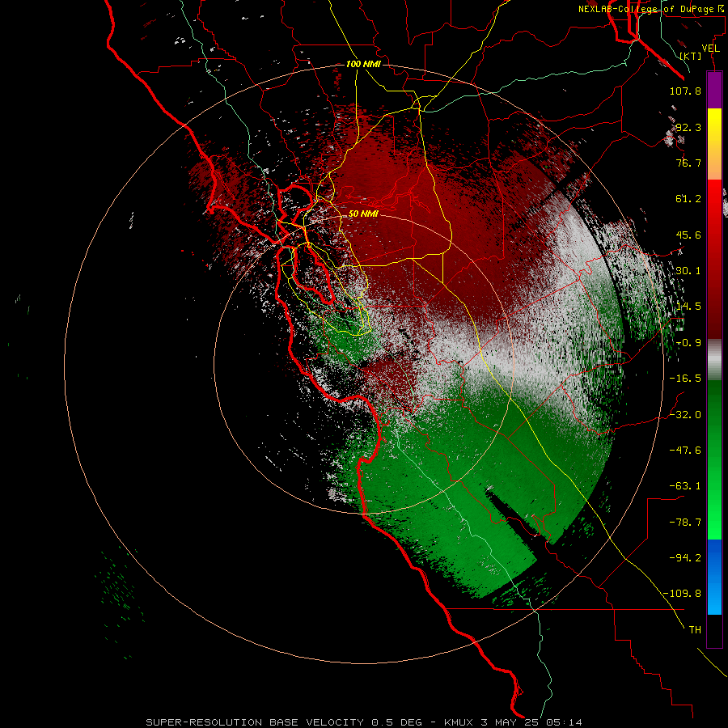Click the VEL legend title
This screenshot has height=728, width=728.
pyautogui.click(x=711, y=49)
